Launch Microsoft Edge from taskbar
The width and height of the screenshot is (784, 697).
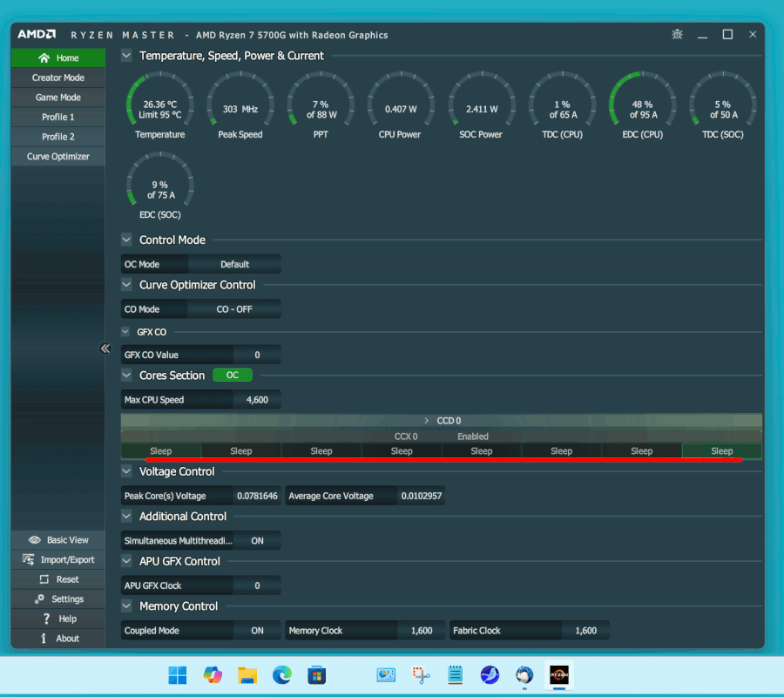tap(282, 675)
